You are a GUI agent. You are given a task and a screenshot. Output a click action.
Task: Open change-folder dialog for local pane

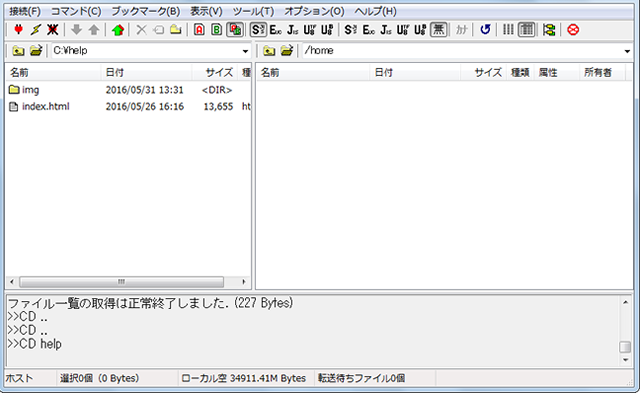pyautogui.click(x=36, y=51)
